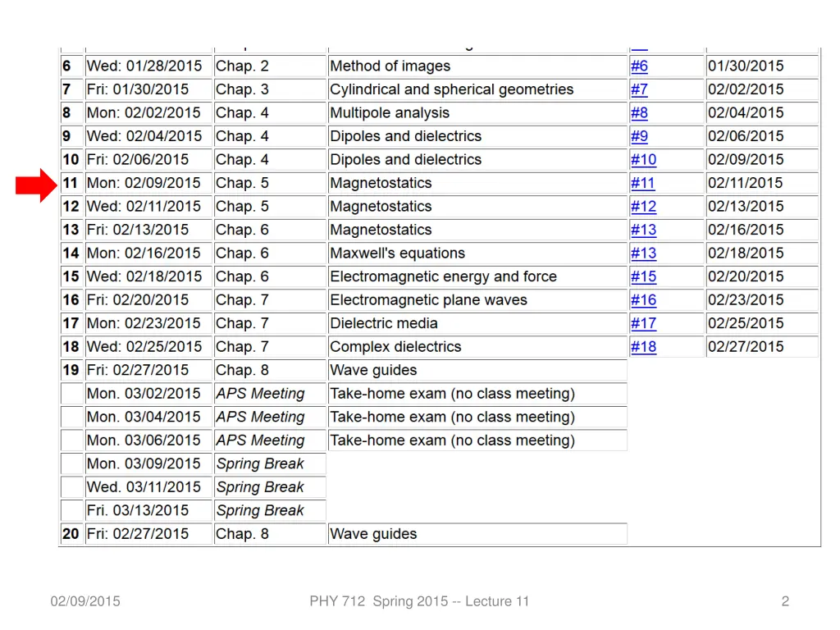Click the red arrow pointing at lecture 11

(36, 184)
